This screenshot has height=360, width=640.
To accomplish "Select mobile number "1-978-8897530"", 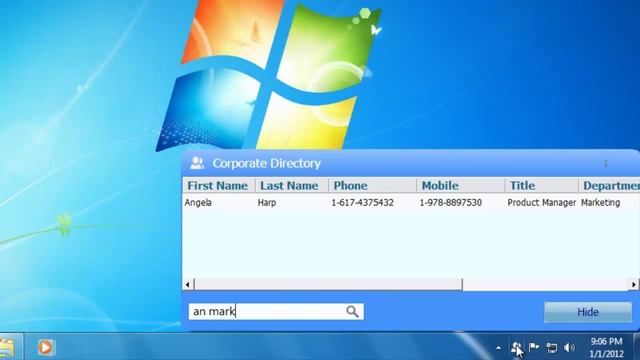I will click(x=451, y=202).
